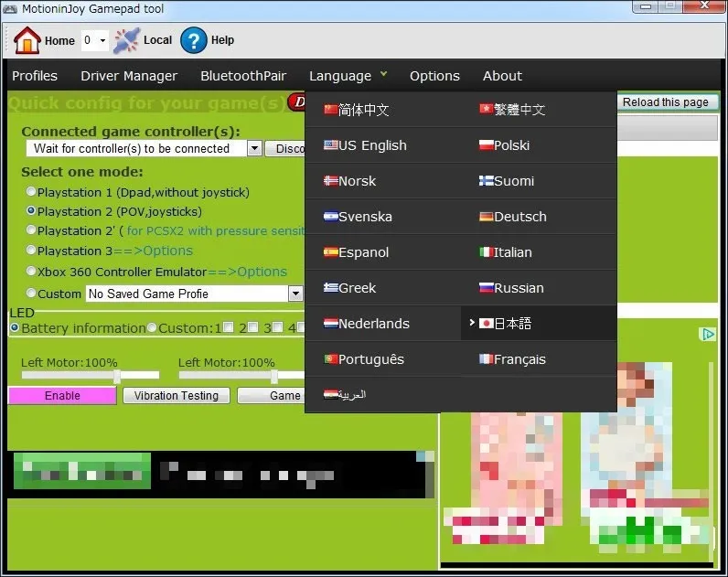The height and width of the screenshot is (577, 728).
Task: Open Help via the question mark icon
Action: coord(194,40)
